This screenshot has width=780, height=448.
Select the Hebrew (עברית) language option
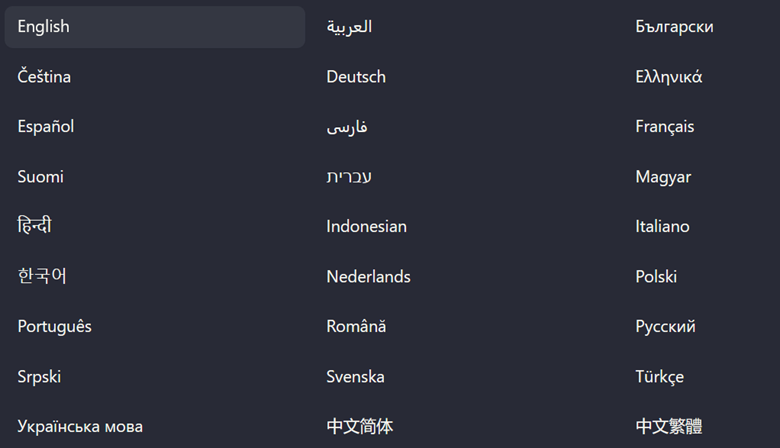click(349, 177)
